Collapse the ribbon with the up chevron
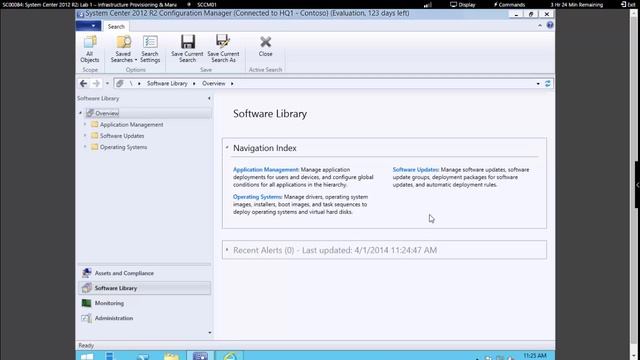This screenshot has width=640, height=360. click(540, 25)
